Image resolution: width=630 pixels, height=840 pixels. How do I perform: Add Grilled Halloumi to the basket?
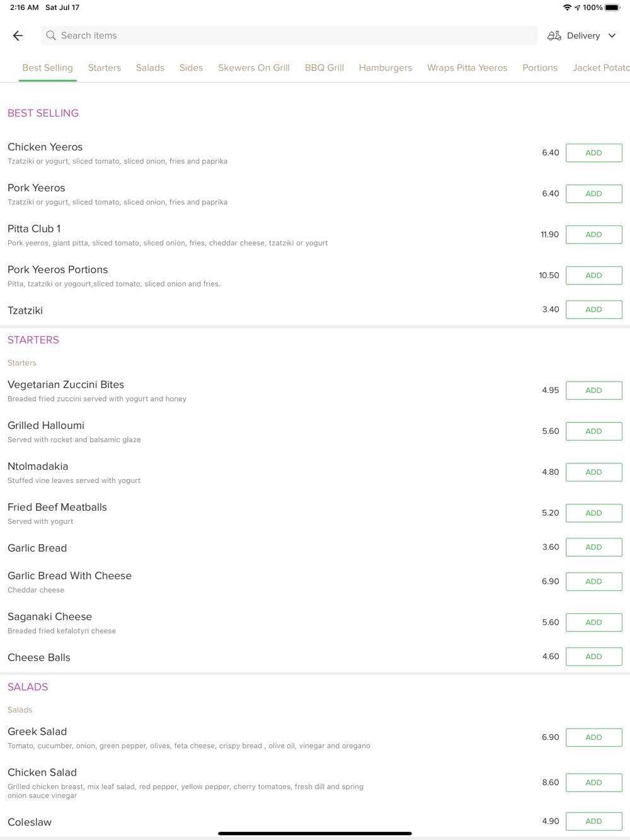(x=593, y=431)
